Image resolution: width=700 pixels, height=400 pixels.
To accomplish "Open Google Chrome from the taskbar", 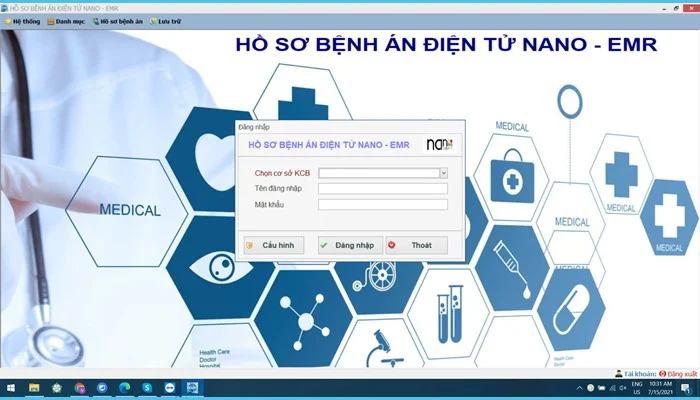I will (x=79, y=388).
